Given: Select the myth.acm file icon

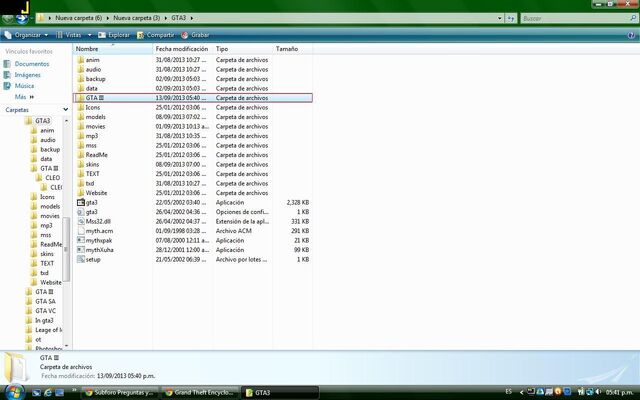Looking at the screenshot, I should point(80,231).
